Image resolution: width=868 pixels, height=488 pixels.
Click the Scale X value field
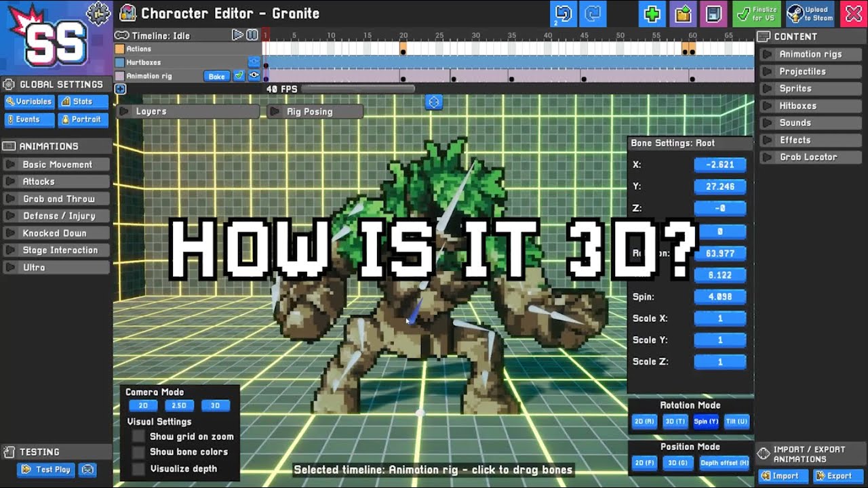[720, 319]
